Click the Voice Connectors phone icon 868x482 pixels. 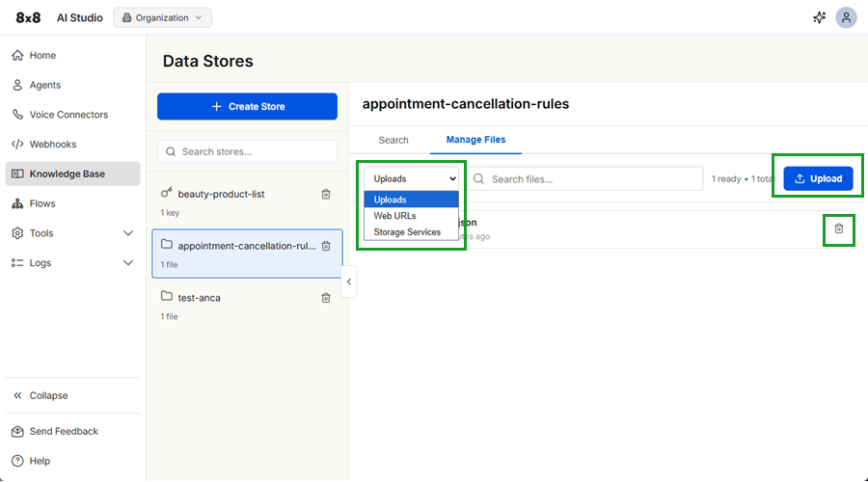[x=17, y=115]
